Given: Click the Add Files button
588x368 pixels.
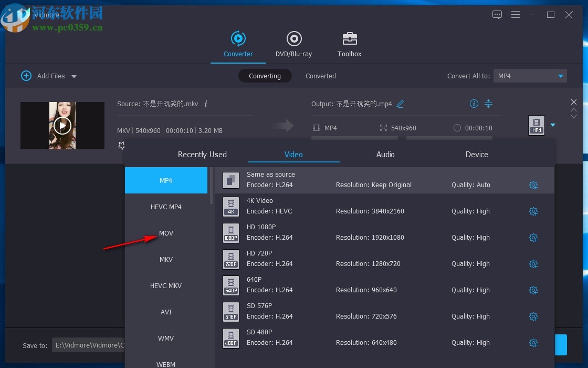Looking at the screenshot, I should point(43,76).
